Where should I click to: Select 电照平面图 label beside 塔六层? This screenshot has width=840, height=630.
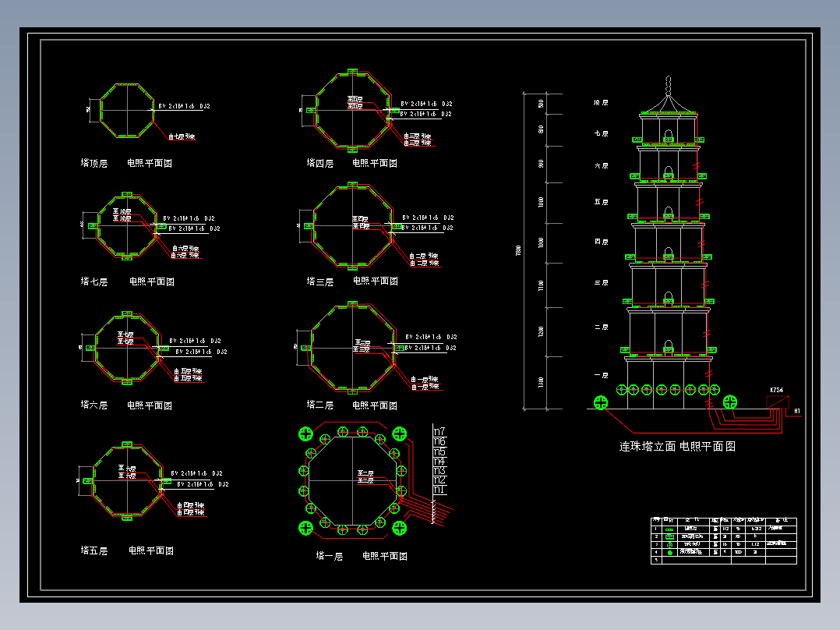click(150, 405)
